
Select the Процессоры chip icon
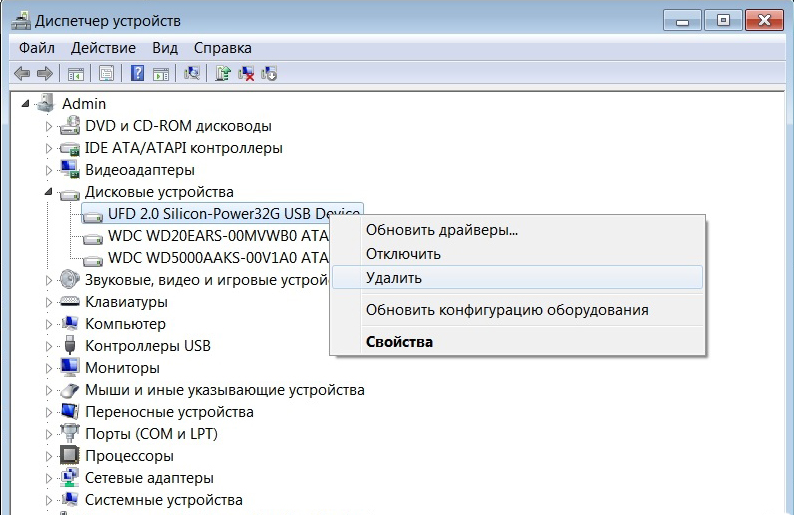(70, 455)
